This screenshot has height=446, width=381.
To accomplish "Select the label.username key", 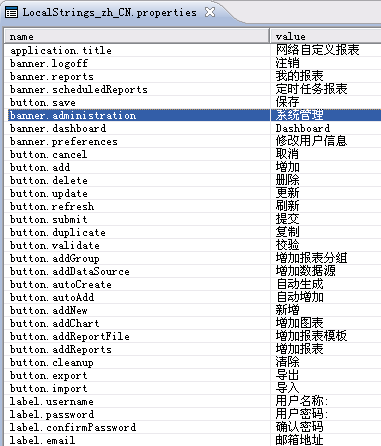I will point(52,401).
